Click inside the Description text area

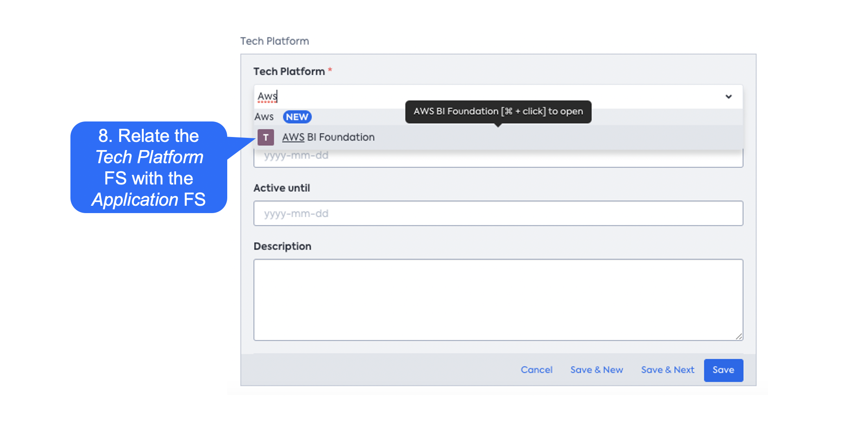click(498, 299)
